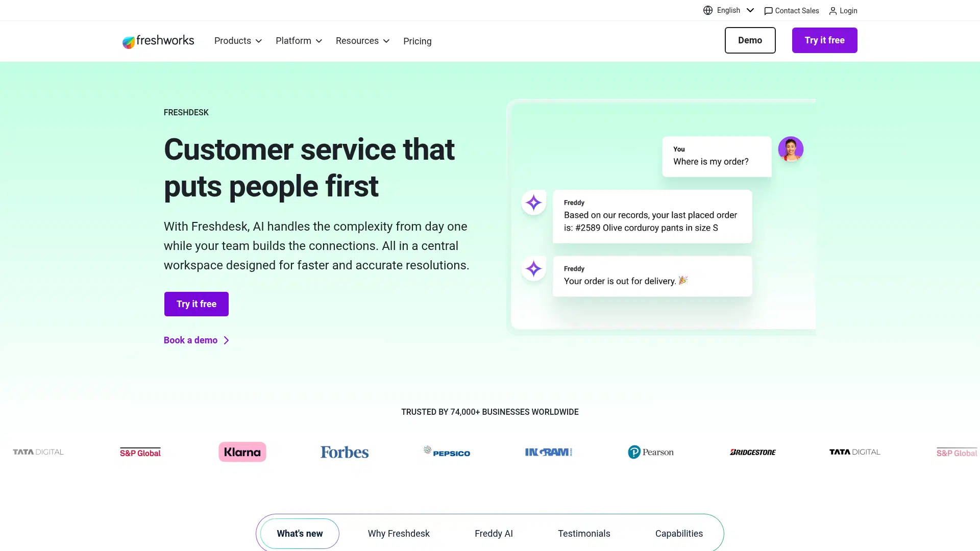Expand the Products dropdown menu
Screen dimensions: 980x551
tap(238, 41)
